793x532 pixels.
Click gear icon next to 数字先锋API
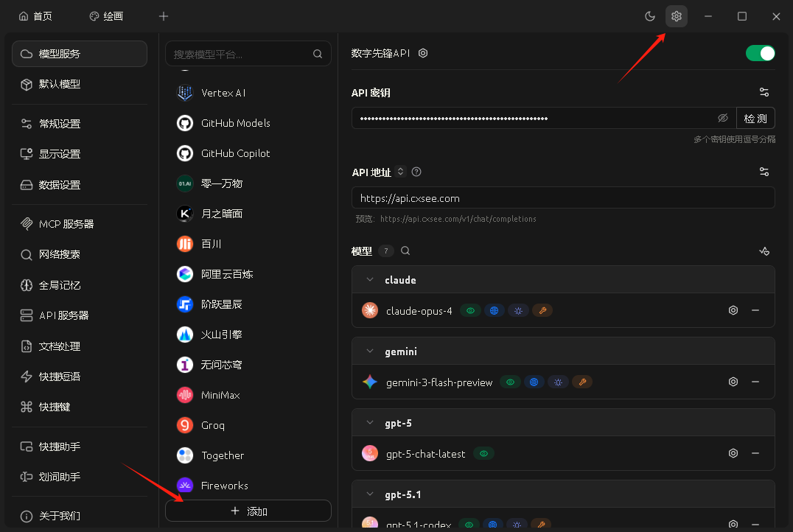point(423,53)
